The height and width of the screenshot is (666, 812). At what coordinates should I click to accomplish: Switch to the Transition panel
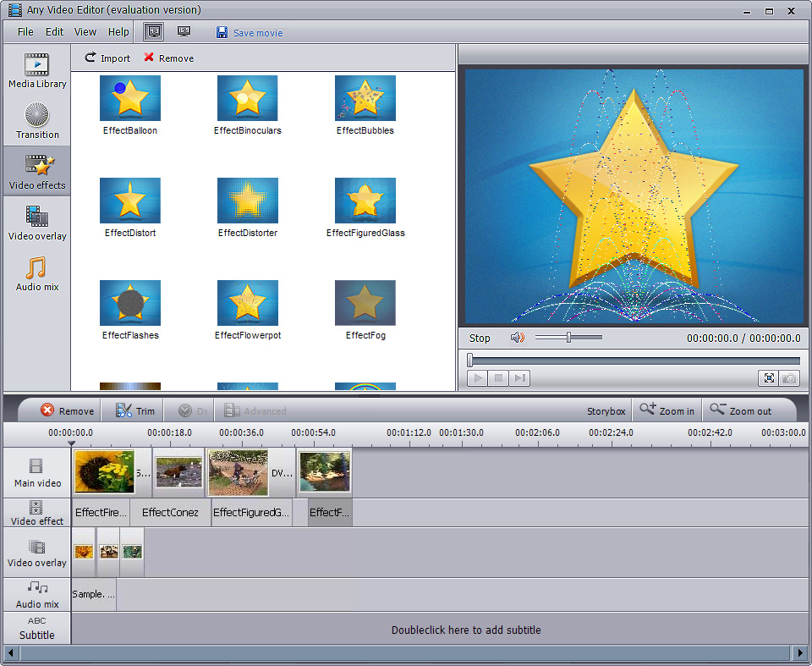pyautogui.click(x=37, y=122)
